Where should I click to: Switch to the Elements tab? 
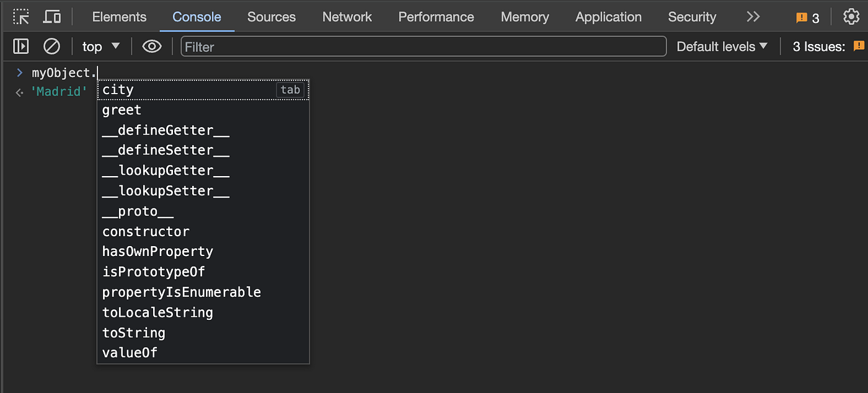[119, 17]
